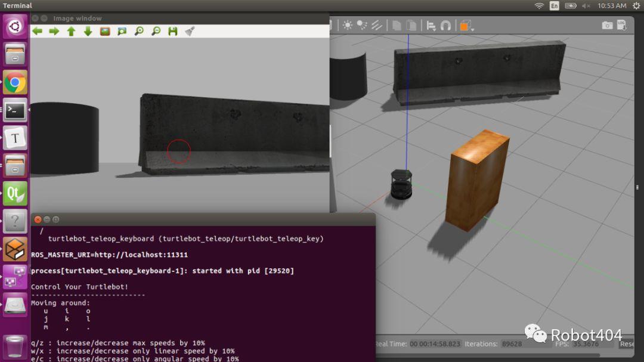Click the zoom out magnifier icon
The image size is (644, 362).
click(x=156, y=31)
